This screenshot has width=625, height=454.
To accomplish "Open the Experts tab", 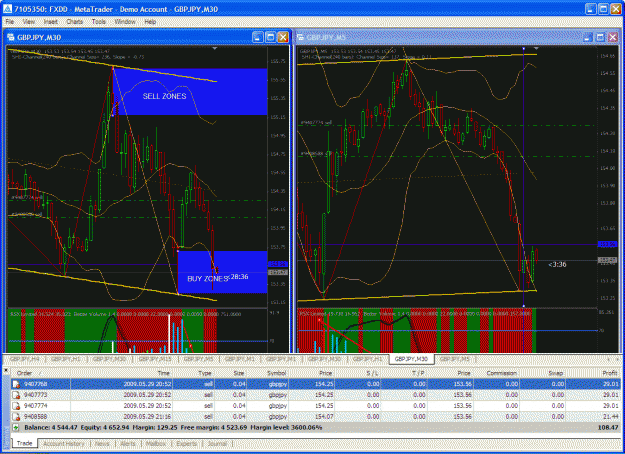I will (187, 443).
